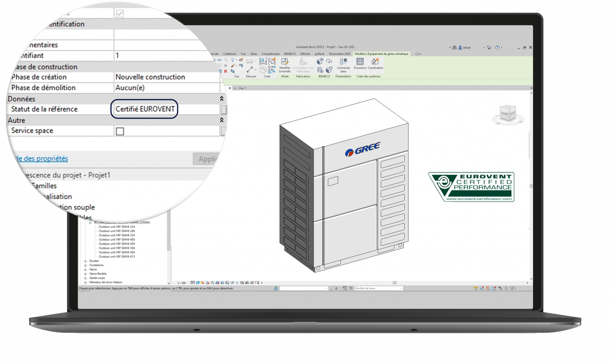Select the Puissance system tool
Screen dimensions: 612x364
360,64
